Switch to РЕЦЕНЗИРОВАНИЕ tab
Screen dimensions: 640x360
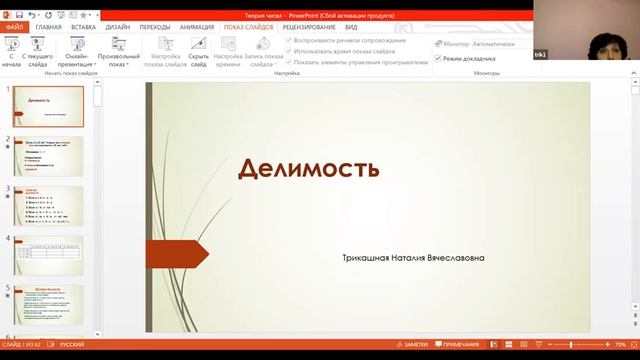[309, 27]
